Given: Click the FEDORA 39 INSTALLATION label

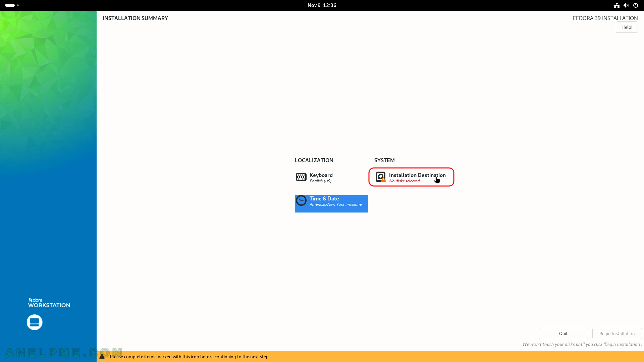Looking at the screenshot, I should coord(605,18).
